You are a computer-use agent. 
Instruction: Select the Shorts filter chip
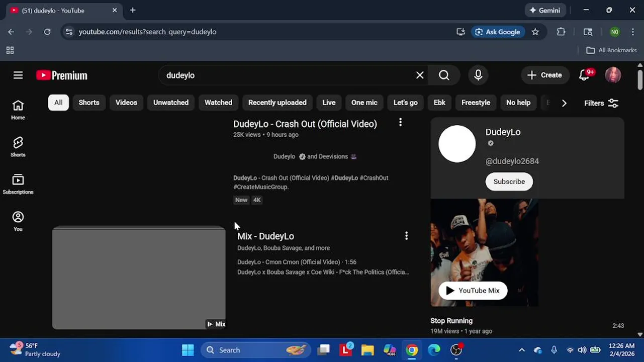89,103
